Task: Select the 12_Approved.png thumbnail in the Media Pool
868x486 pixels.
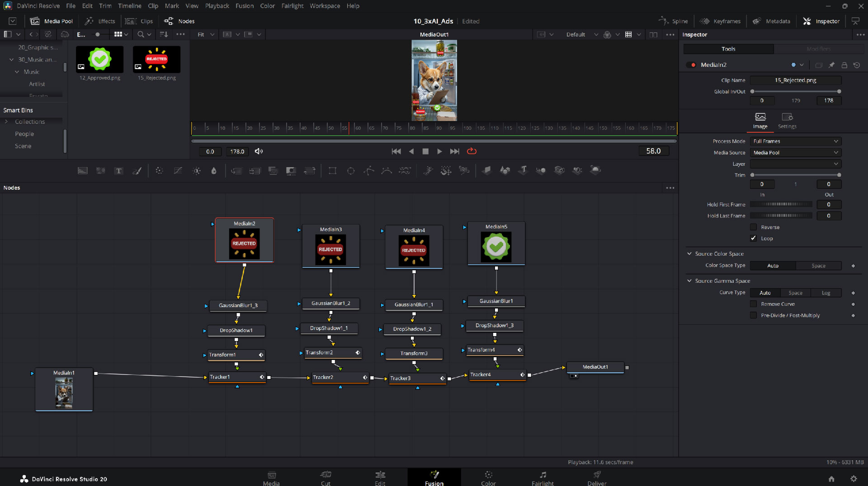Action: click(x=99, y=59)
